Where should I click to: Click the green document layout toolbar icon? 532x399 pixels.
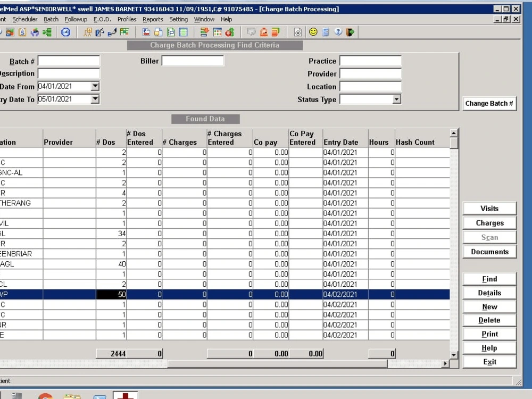click(x=171, y=32)
